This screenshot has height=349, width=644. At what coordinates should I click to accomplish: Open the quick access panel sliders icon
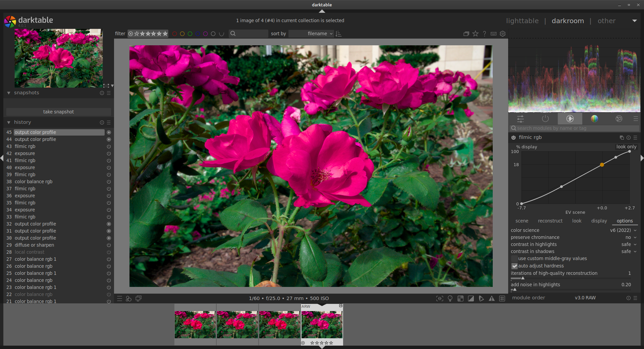tap(520, 118)
